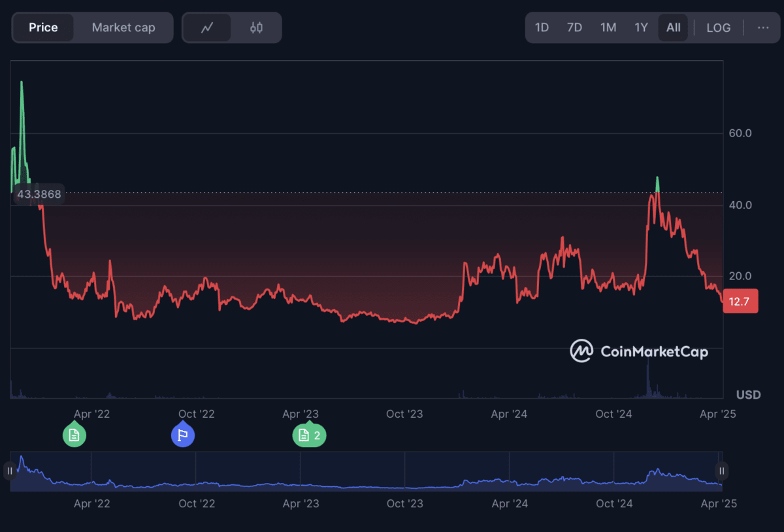This screenshot has width=784, height=532.
Task: Set the time range to All
Action: click(x=673, y=27)
